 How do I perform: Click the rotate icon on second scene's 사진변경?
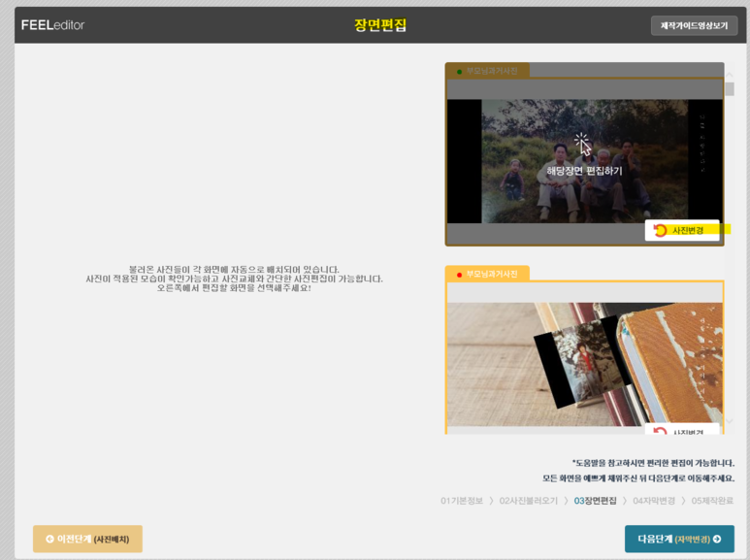(660, 430)
